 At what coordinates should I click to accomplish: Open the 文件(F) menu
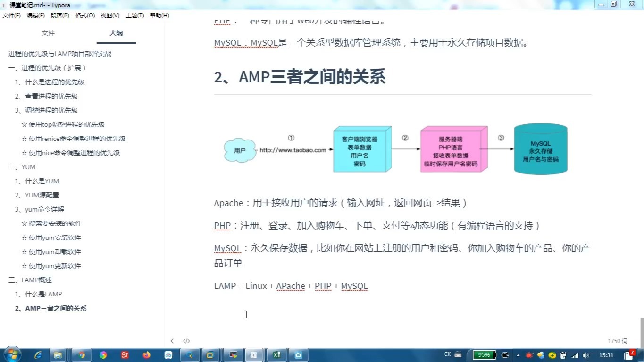pos(12,16)
